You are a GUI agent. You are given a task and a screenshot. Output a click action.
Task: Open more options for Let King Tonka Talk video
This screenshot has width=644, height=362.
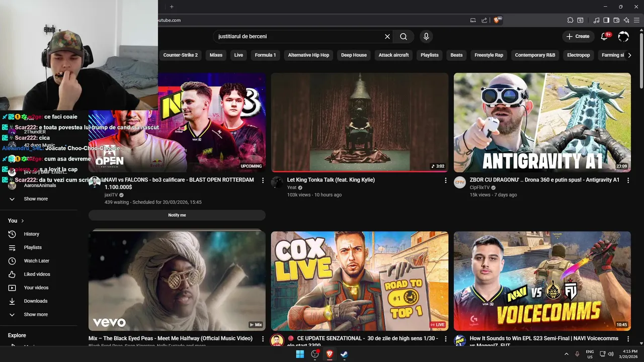(x=445, y=180)
